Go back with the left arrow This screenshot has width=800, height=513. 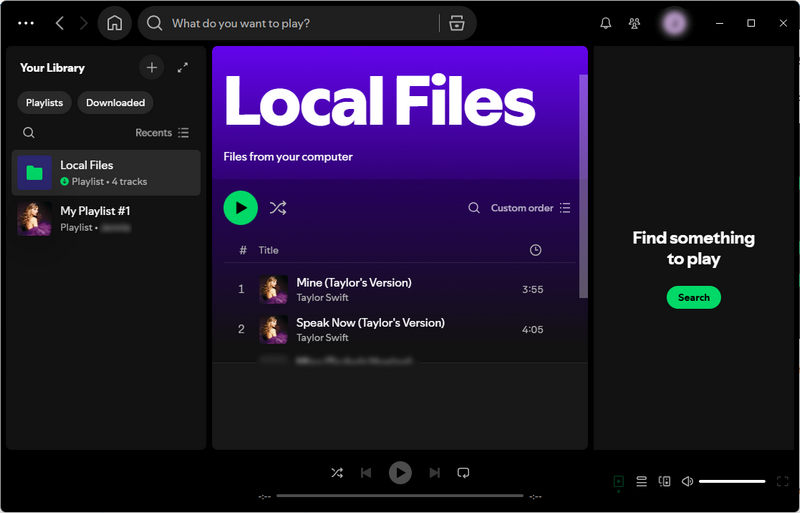click(x=60, y=23)
